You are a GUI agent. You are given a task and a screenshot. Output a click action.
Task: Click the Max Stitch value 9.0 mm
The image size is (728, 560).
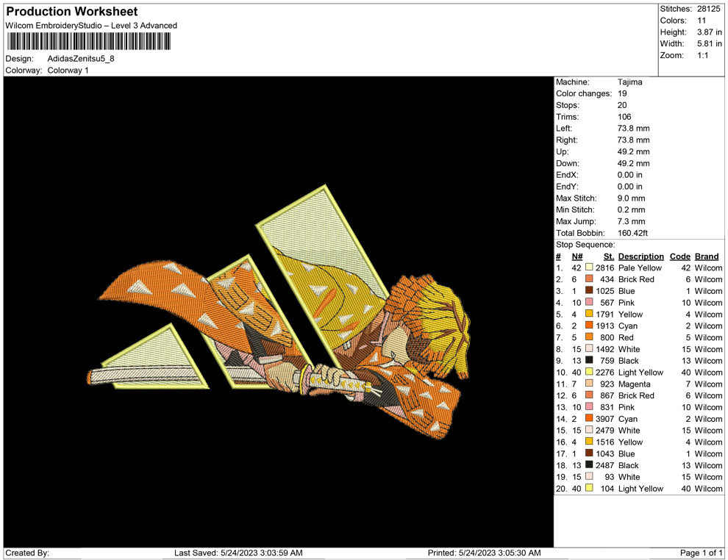point(631,198)
